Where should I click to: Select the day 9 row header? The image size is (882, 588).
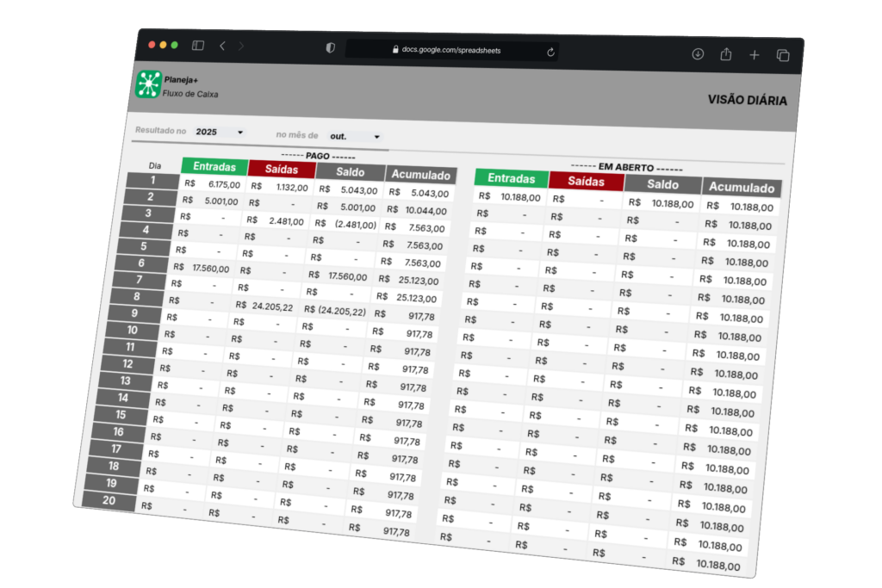[x=134, y=313]
